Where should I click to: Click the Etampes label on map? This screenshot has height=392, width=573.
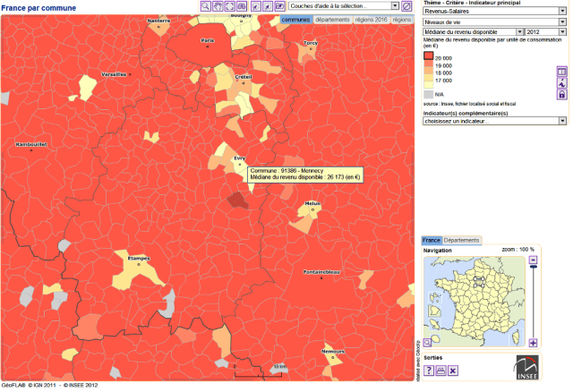pyautogui.click(x=139, y=259)
